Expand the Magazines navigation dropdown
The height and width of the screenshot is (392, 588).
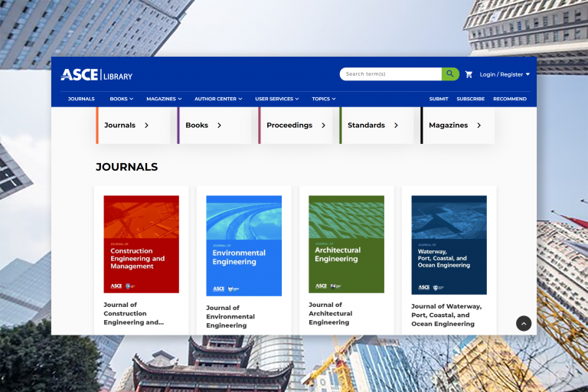pyautogui.click(x=164, y=99)
